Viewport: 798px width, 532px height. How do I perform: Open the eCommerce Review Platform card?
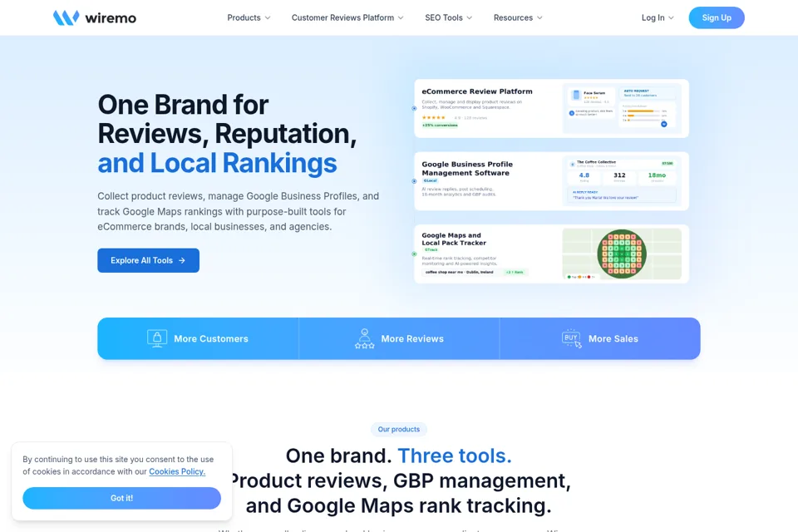551,108
